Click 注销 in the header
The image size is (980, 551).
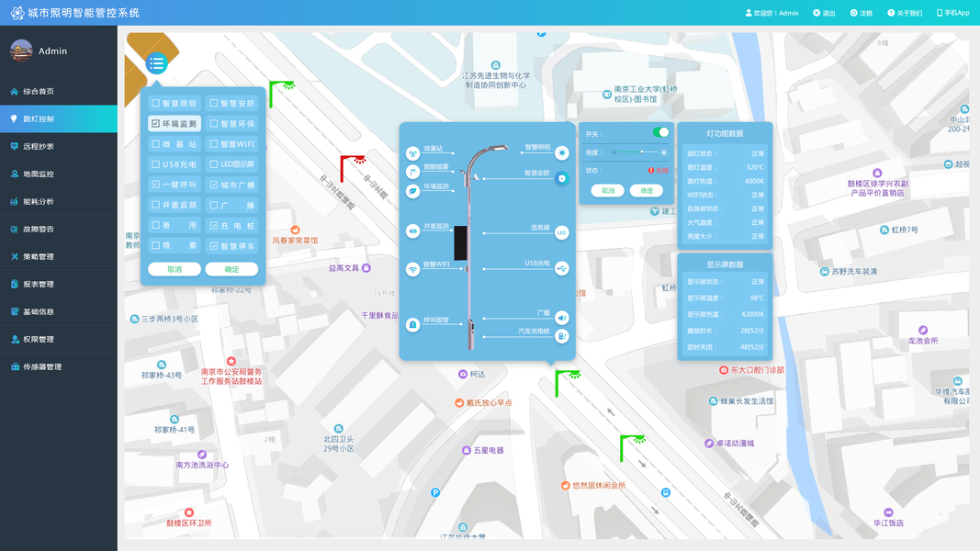862,13
